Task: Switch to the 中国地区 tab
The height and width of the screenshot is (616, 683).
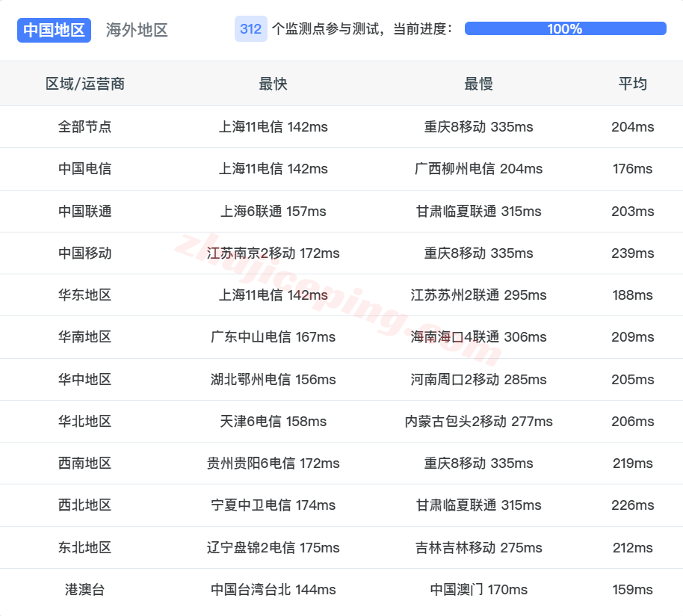Action: pyautogui.click(x=54, y=30)
